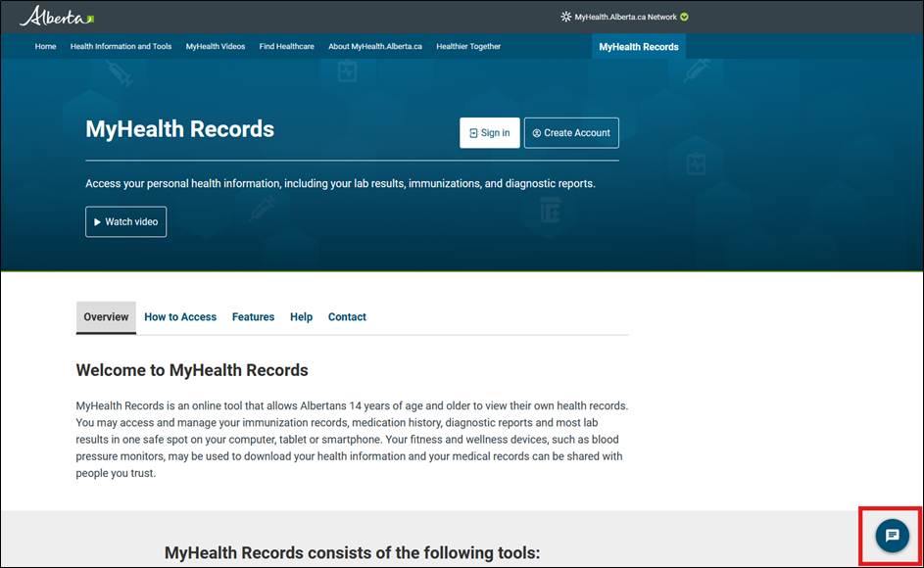The width and height of the screenshot is (924, 568).
Task: Select the Overview tab
Action: (106, 317)
